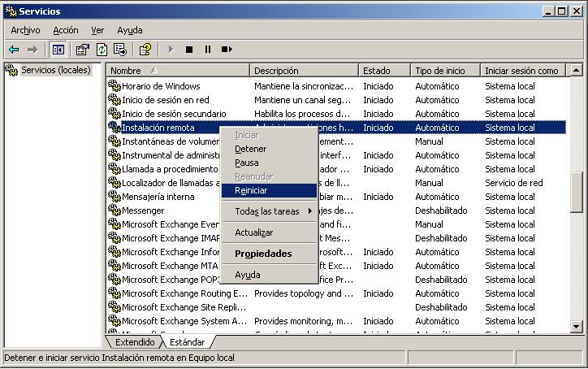Image resolution: width=588 pixels, height=369 pixels.
Task: Click the gear icon beside Microsoft Exchange Site Replication
Action: point(114,307)
